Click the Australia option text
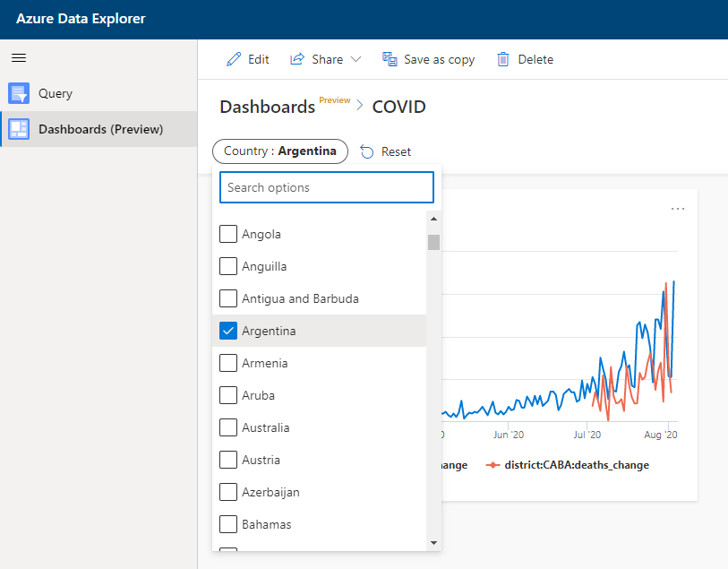 [x=266, y=427]
